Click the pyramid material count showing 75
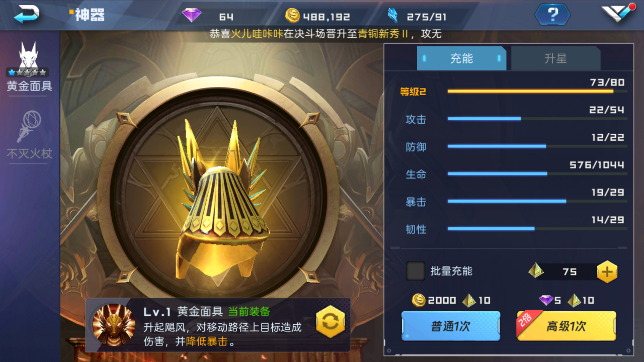644x362 pixels. [570, 272]
